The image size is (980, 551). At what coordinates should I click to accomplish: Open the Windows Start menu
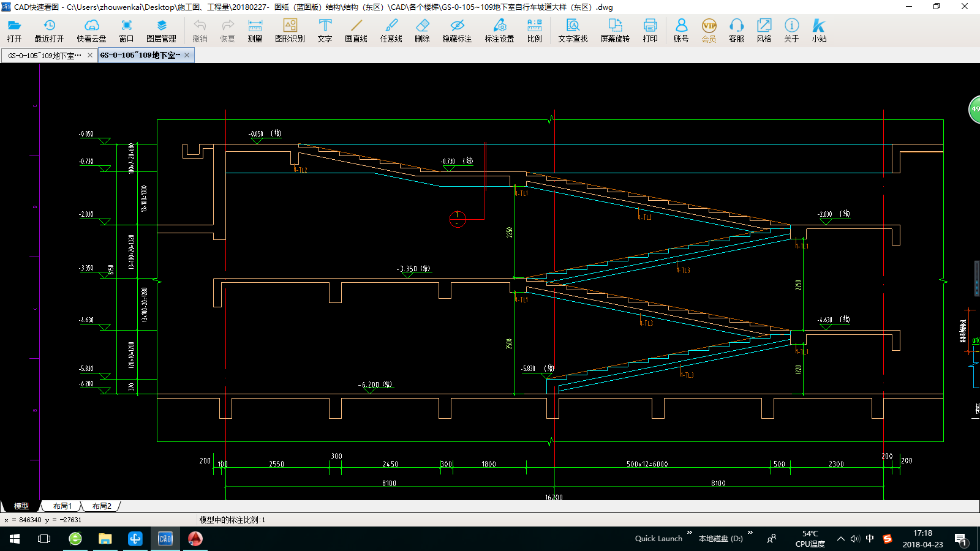click(15, 539)
